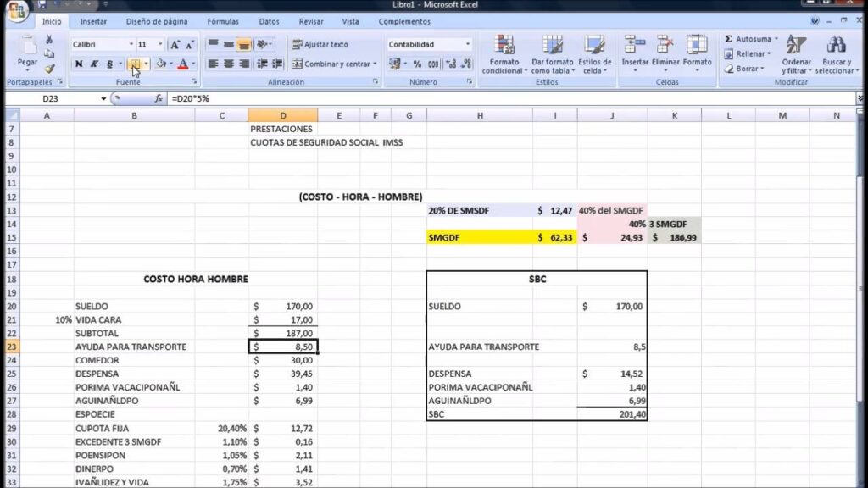Open the Combinar y centrar dropdown arrow
This screenshot has height=488, width=868.
[x=376, y=64]
